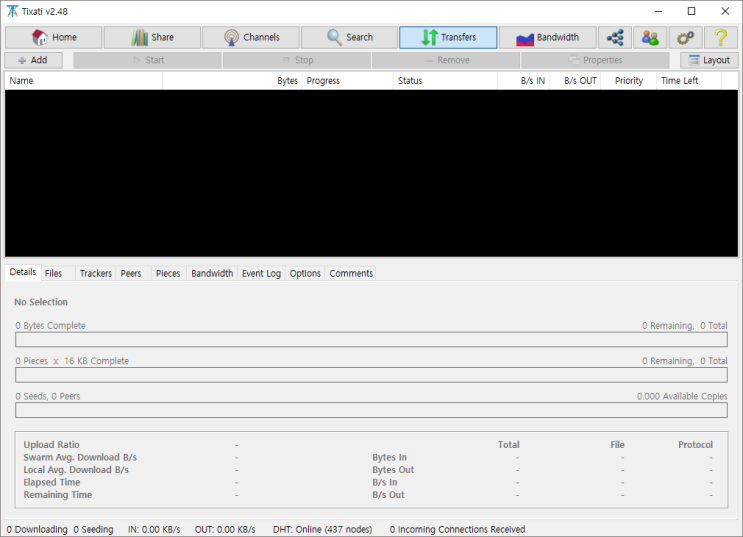
Task: Select the Transfers section button
Action: [x=448, y=38]
